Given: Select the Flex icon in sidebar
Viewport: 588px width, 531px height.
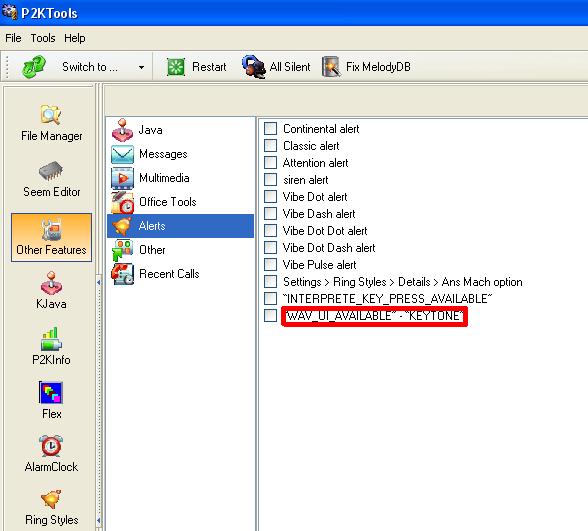Looking at the screenshot, I should point(51,392).
